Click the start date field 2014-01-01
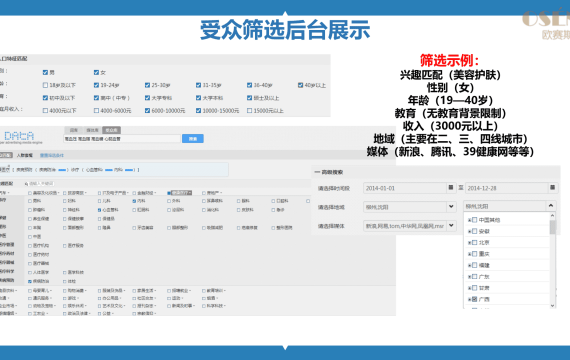Viewport: 570px width, 360px height. (405, 188)
